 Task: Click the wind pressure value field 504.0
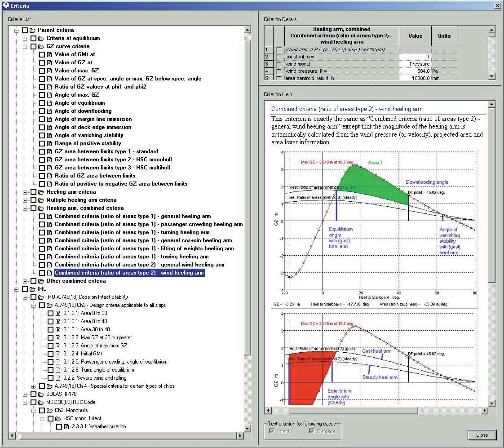[416, 71]
